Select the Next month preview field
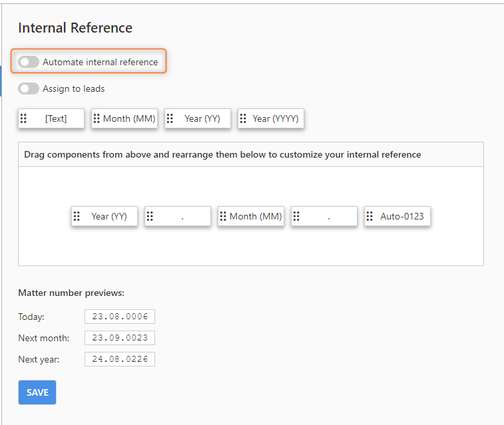 120,338
